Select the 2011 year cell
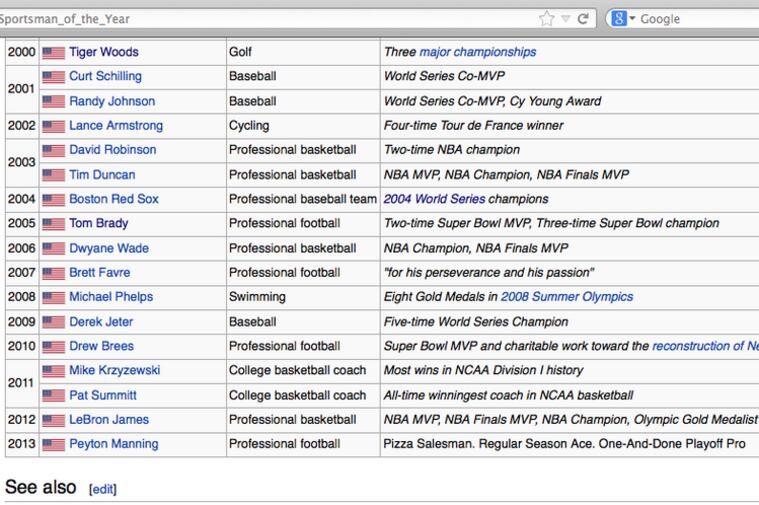 point(22,383)
